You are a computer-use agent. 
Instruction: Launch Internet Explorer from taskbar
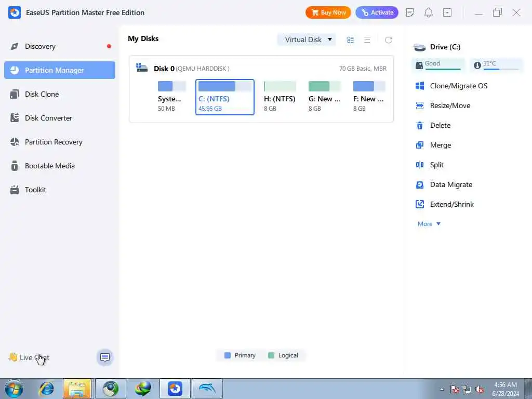[x=46, y=389]
